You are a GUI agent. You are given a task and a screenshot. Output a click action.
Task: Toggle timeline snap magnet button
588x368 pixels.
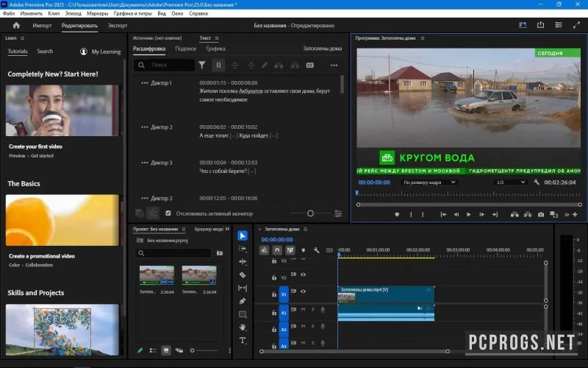pos(277,250)
